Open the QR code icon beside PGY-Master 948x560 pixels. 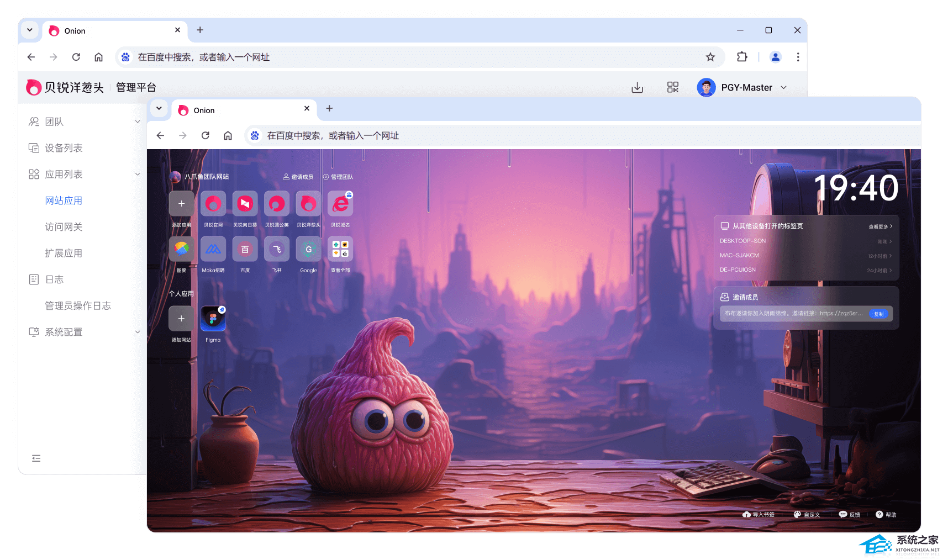pyautogui.click(x=672, y=87)
